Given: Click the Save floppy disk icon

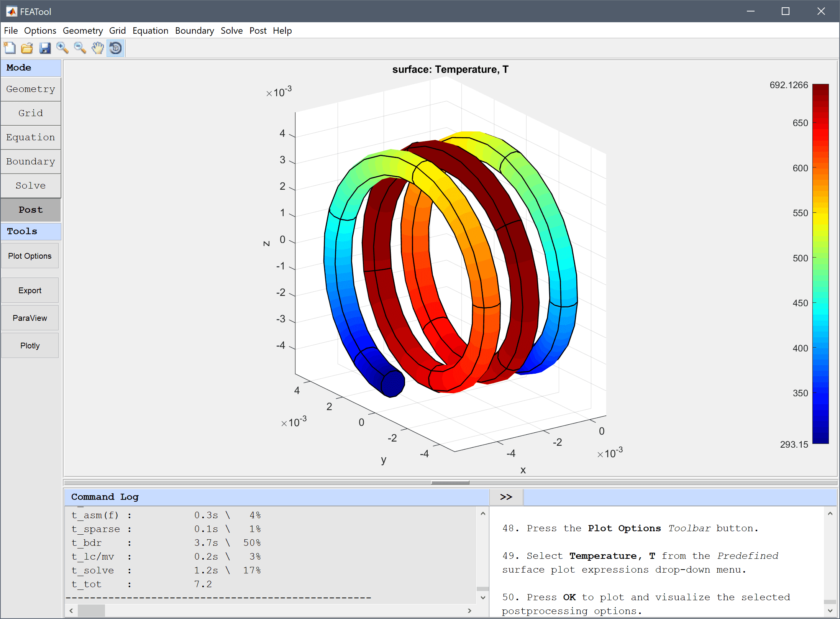Looking at the screenshot, I should tap(45, 48).
